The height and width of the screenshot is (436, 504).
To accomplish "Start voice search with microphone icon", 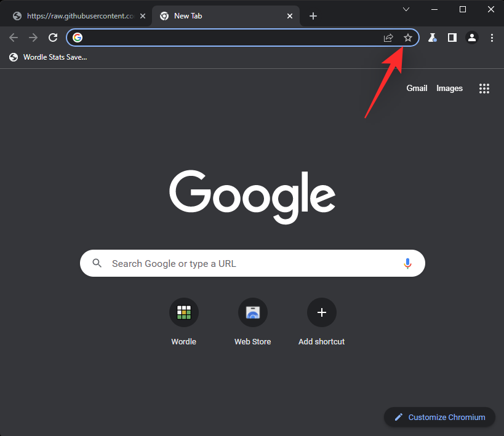I will [x=407, y=263].
